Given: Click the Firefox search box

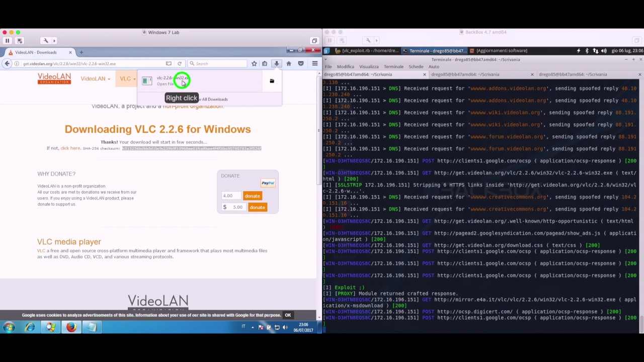Looking at the screenshot, I should point(217,64).
